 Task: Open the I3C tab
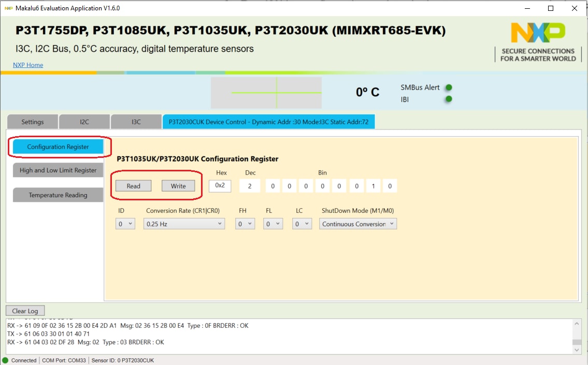[136, 122]
